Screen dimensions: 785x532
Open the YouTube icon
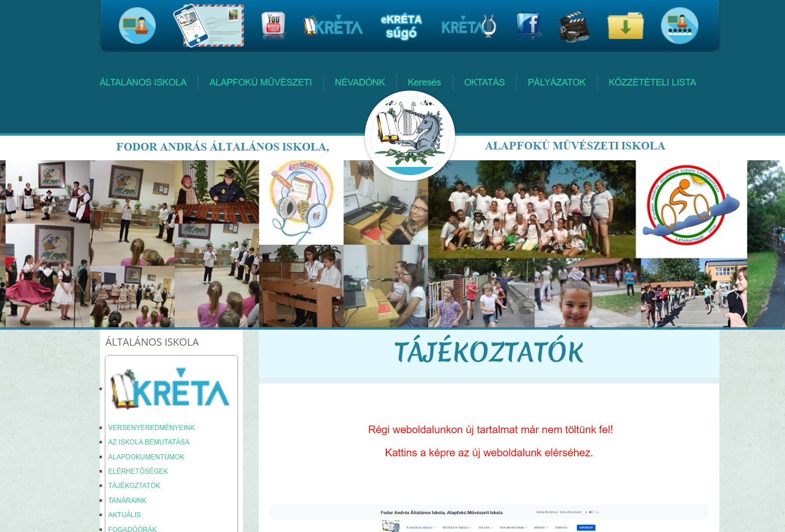click(x=274, y=26)
